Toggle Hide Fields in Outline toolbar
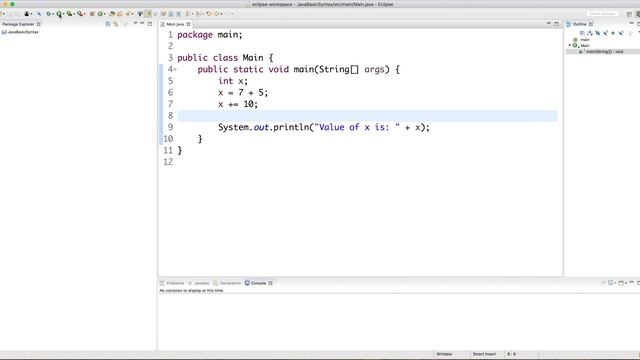This screenshot has width=640, height=360. pos(598,33)
